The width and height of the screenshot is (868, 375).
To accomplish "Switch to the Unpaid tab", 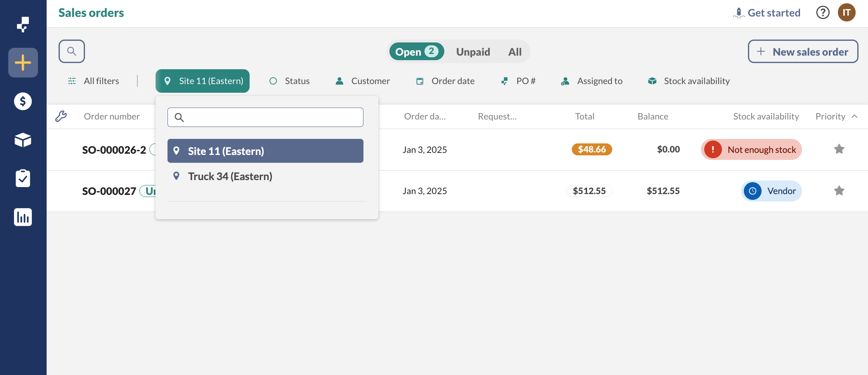I will [x=473, y=52].
